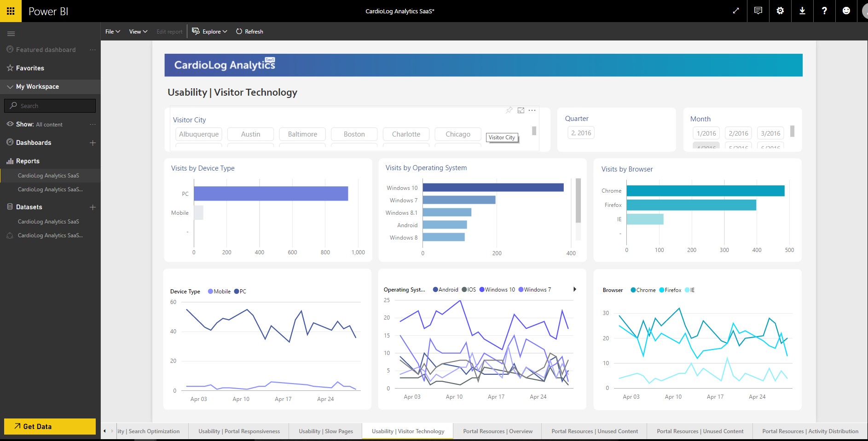Viewport: 868px width, 441px height.
Task: Open the second CardioLog Analytics SaaS... report
Action: pyautogui.click(x=50, y=189)
